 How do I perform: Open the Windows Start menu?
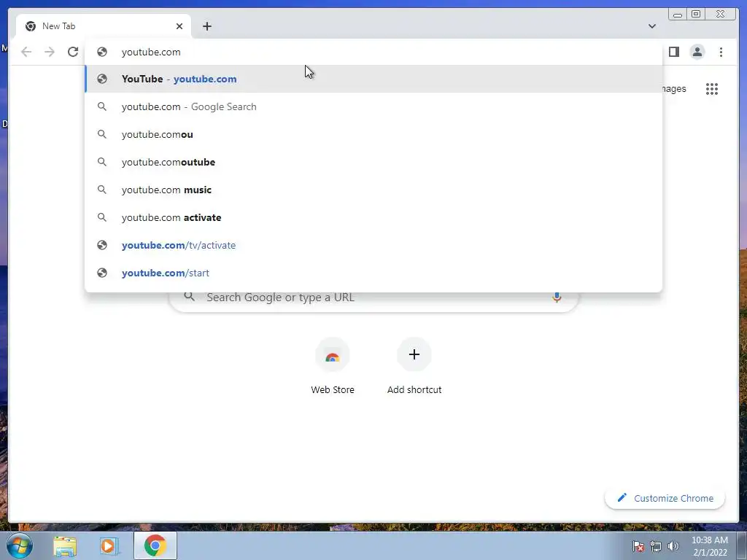[x=19, y=545]
